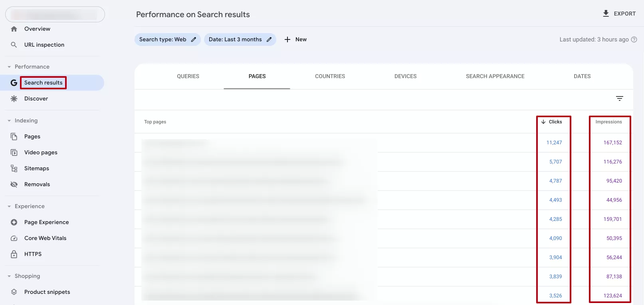Collapse the Experience section

pos(9,207)
